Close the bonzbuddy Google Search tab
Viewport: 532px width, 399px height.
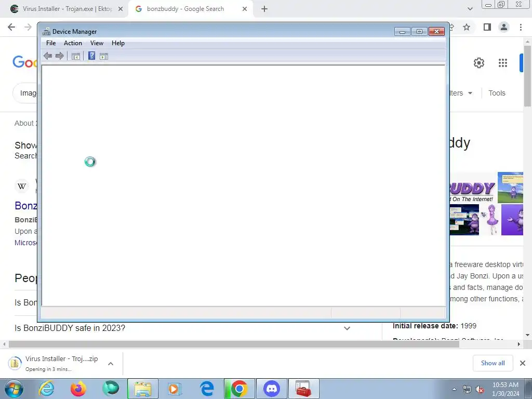[x=245, y=9]
